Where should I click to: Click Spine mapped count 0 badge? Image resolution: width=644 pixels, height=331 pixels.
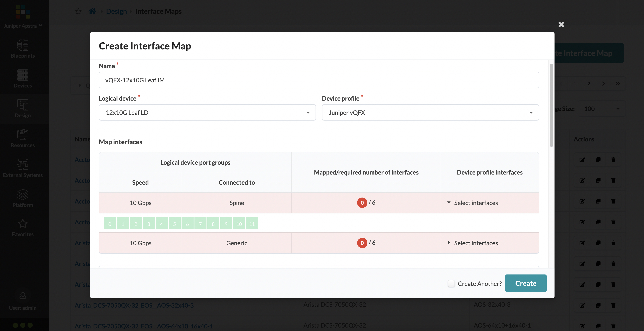point(362,203)
